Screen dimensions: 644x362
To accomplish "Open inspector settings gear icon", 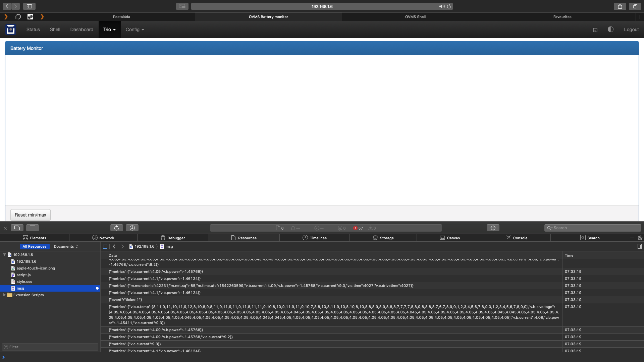I will coord(640,238).
